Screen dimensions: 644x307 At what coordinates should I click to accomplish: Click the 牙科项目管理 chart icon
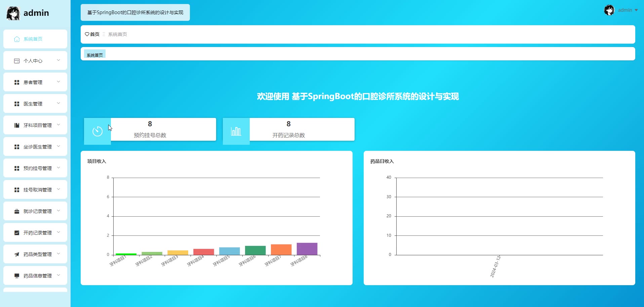(x=17, y=125)
